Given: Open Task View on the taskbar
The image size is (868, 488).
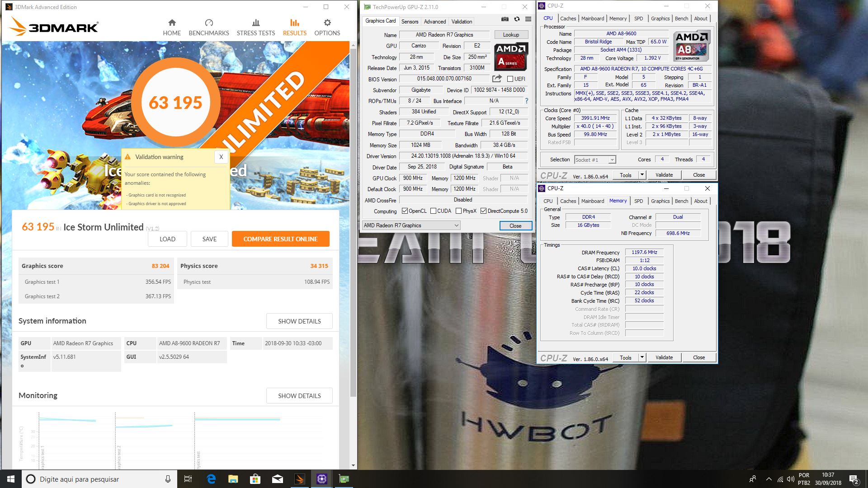Looking at the screenshot, I should click(x=188, y=479).
